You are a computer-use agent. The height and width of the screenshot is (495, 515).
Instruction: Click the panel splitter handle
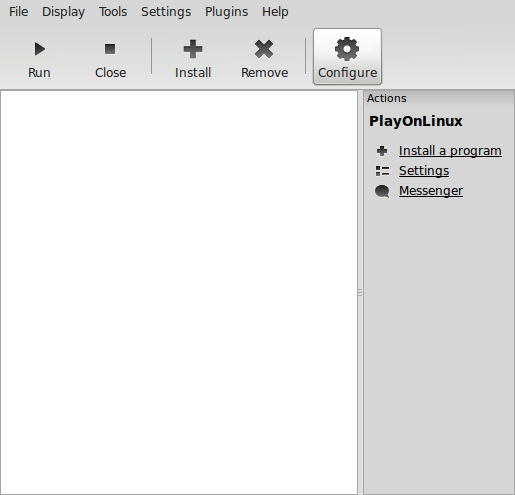[360, 292]
